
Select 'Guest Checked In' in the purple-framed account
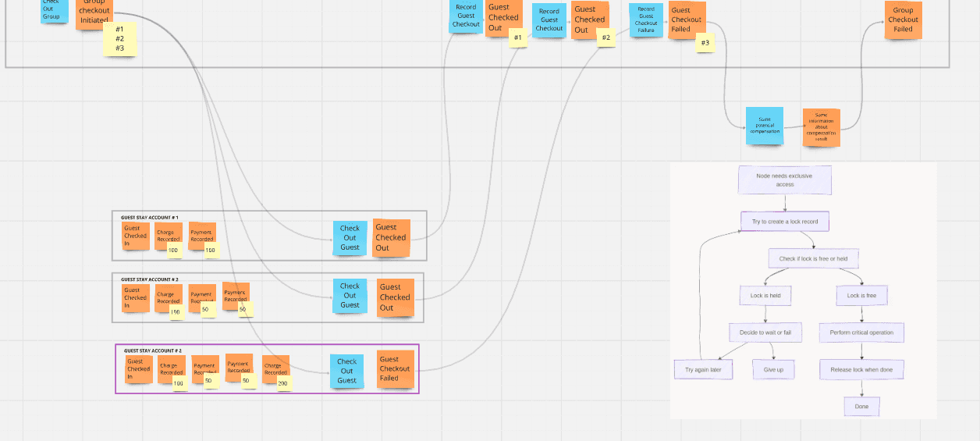(138, 369)
